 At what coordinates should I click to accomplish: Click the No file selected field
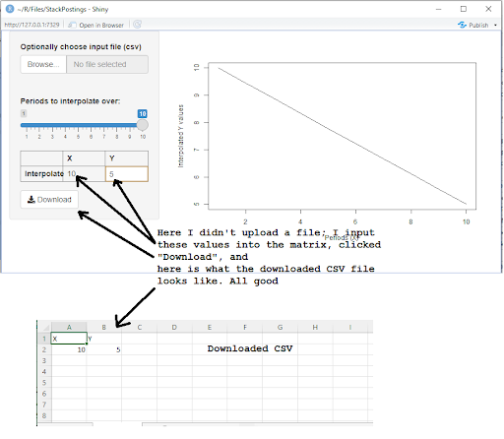pos(107,64)
